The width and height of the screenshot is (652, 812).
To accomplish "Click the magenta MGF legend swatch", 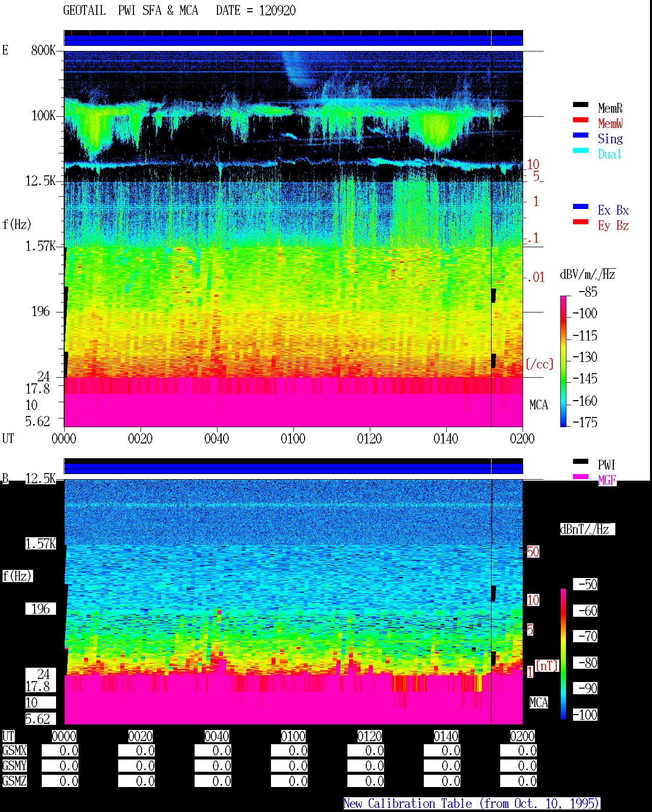I will [581, 477].
